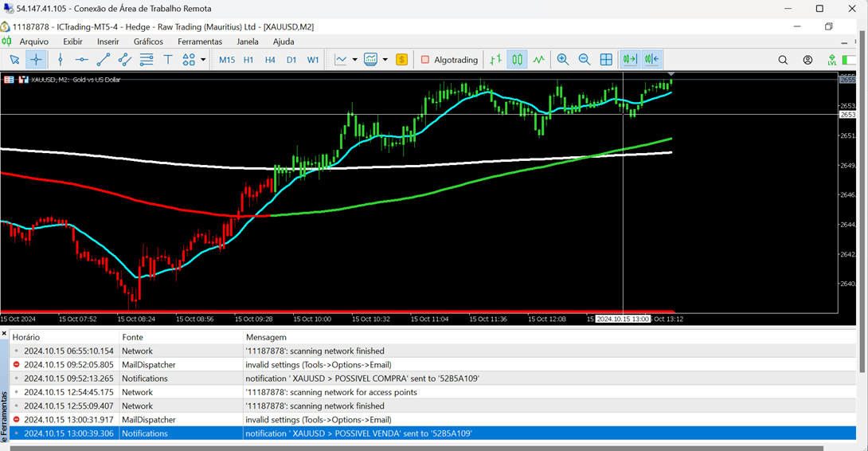
Task: Expand the shapes dropdown arrow
Action: pos(203,60)
